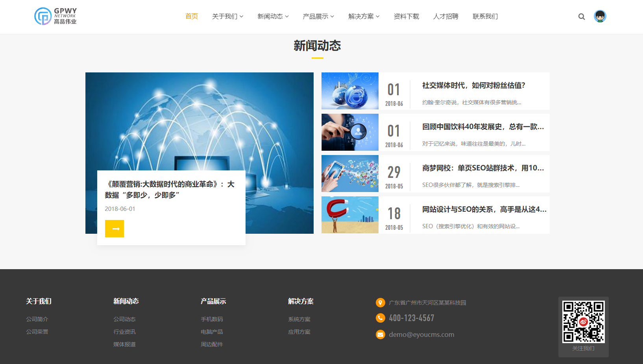Viewport: 643px width, 364px height.
Task: Click footer link 手机数码
Action: (x=212, y=319)
